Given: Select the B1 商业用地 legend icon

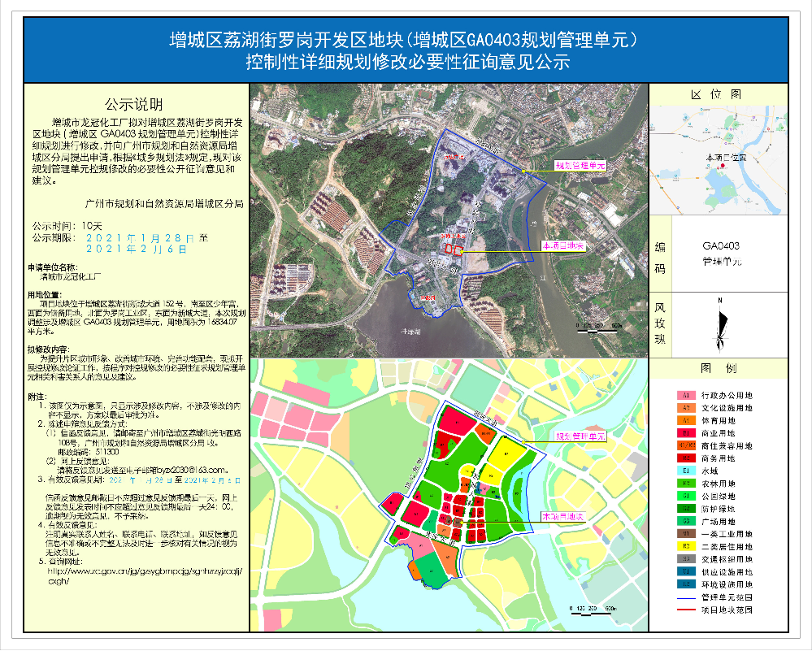Looking at the screenshot, I should coord(685,433).
